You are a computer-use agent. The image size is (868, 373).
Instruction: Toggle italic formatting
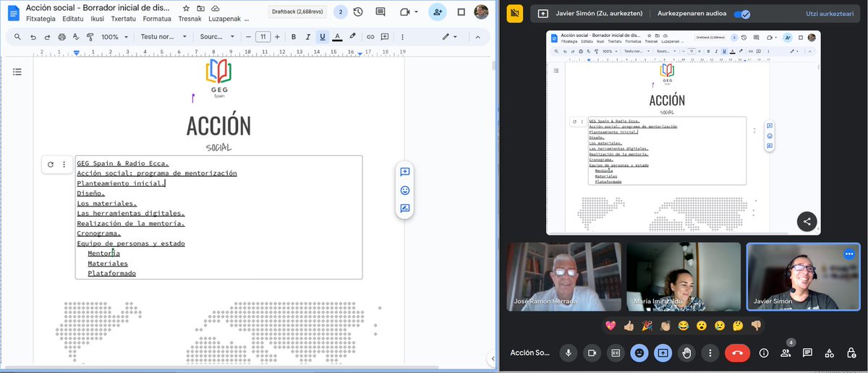(307, 36)
